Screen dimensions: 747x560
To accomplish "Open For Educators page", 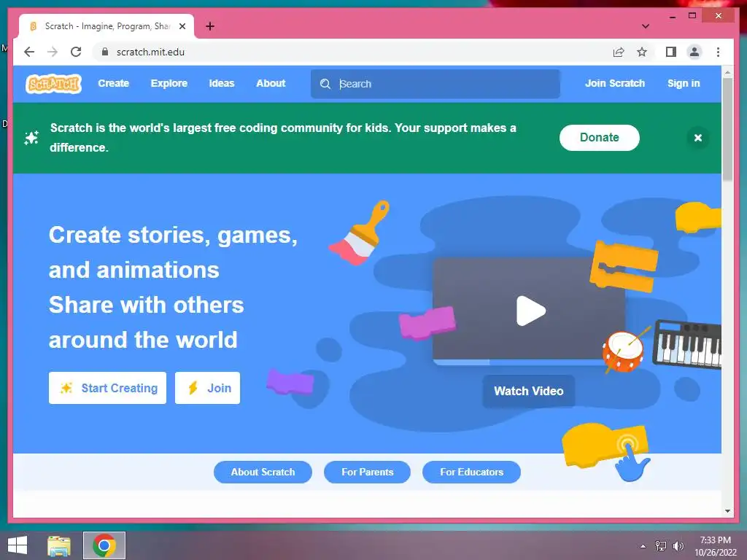I will point(472,472).
